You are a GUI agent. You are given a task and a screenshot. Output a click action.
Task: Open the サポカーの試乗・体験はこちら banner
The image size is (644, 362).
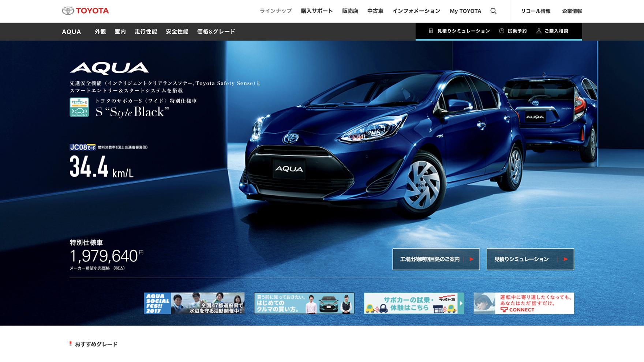tap(413, 303)
